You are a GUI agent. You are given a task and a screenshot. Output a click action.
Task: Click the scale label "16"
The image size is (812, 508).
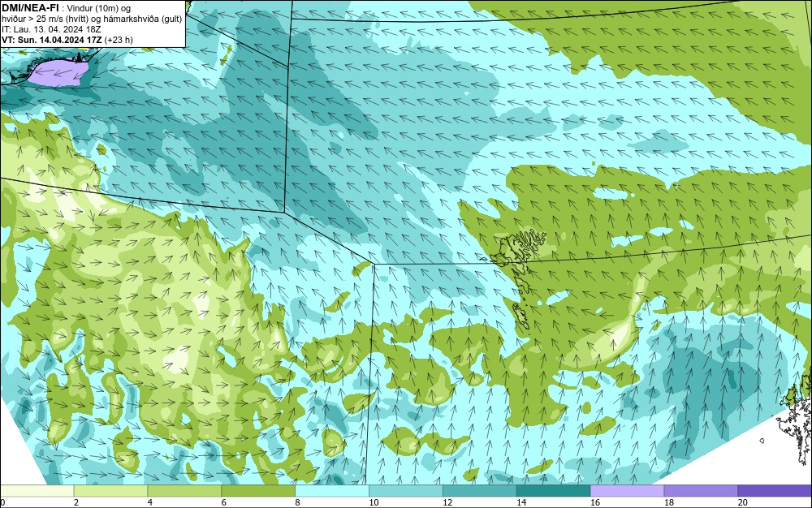pyautogui.click(x=595, y=502)
